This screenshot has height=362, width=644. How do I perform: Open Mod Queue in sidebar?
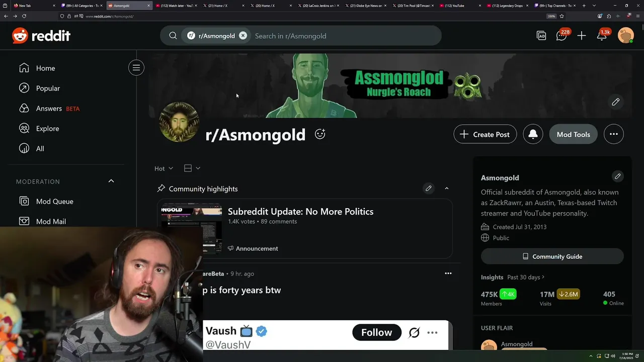coord(54,202)
